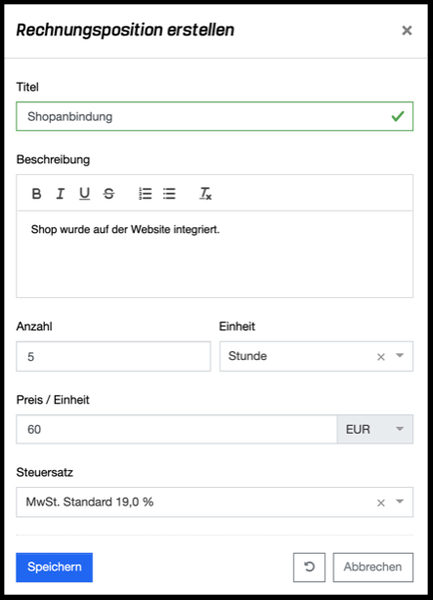Toggle bold formatting in Beschreibung toolbar
Image resolution: width=433 pixels, height=600 pixels.
[36, 194]
